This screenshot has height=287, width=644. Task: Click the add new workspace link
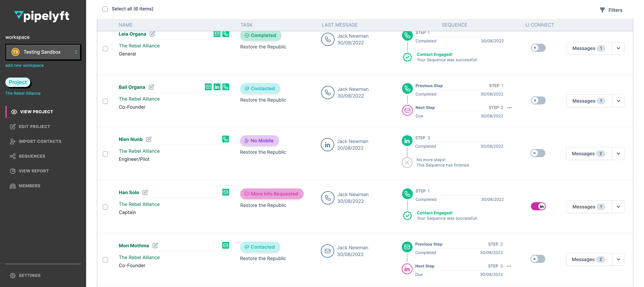coord(24,65)
